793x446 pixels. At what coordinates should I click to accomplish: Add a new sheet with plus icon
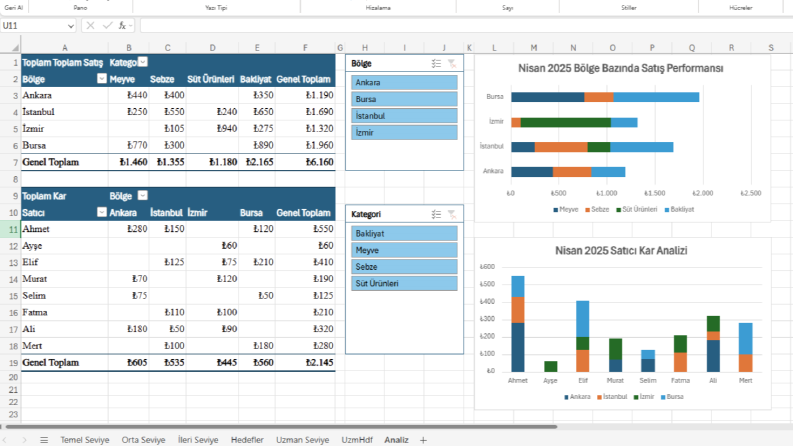(423, 440)
